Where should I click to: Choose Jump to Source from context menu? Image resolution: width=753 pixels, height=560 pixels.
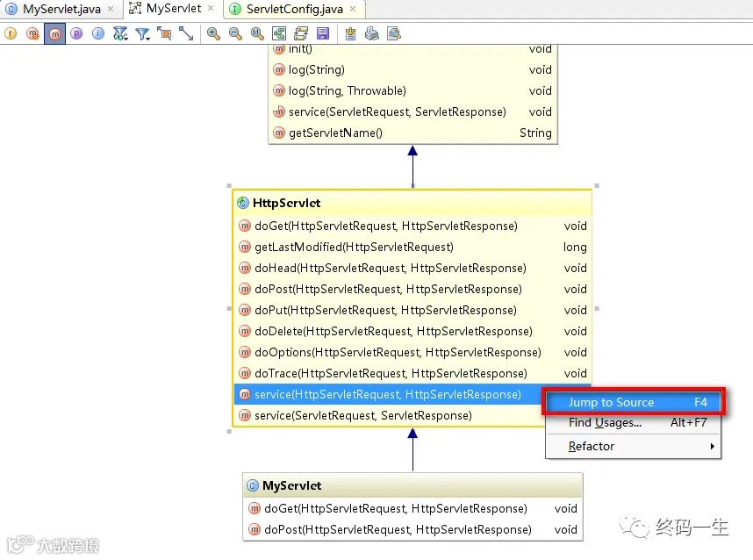(x=634, y=402)
